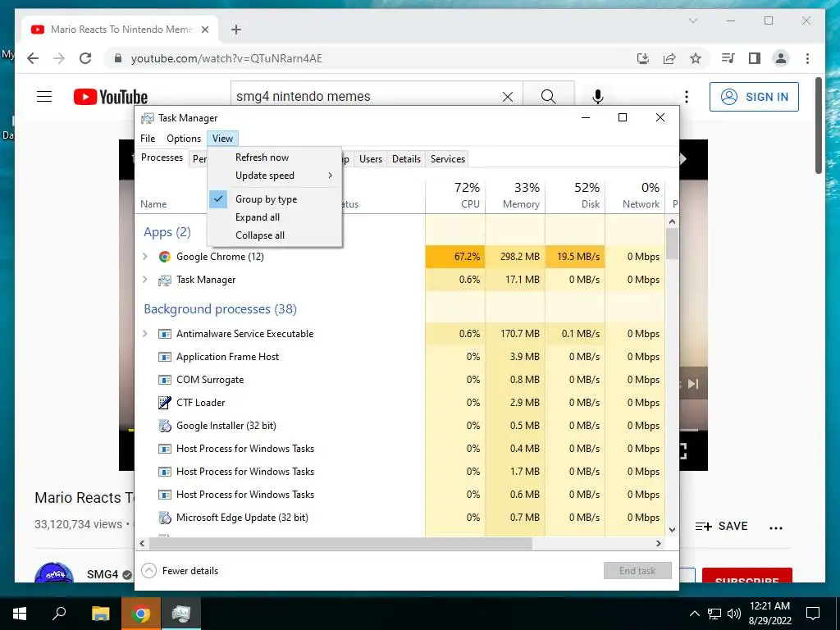Click the next video skip button
The image size is (840, 630).
[693, 384]
